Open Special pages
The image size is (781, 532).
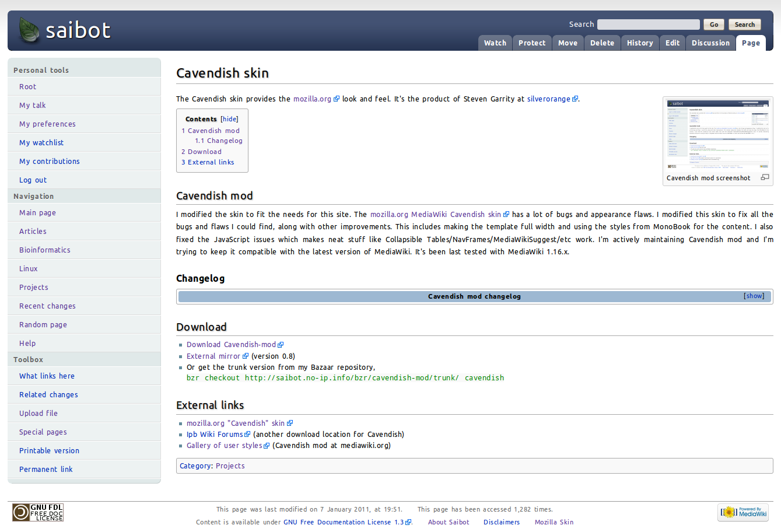[x=43, y=432]
